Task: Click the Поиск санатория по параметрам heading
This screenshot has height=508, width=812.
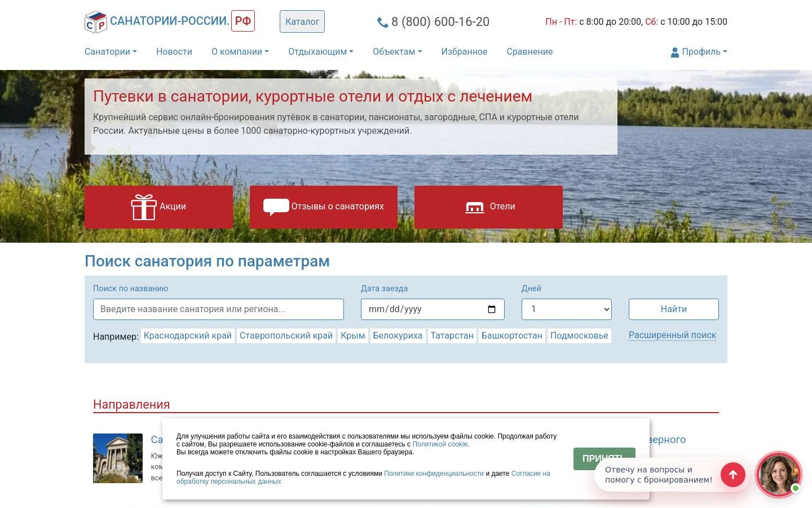Action: click(x=207, y=261)
